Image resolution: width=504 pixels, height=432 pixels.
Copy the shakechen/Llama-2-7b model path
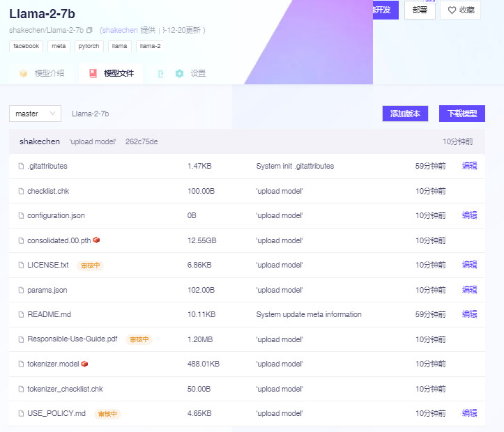[x=89, y=31]
